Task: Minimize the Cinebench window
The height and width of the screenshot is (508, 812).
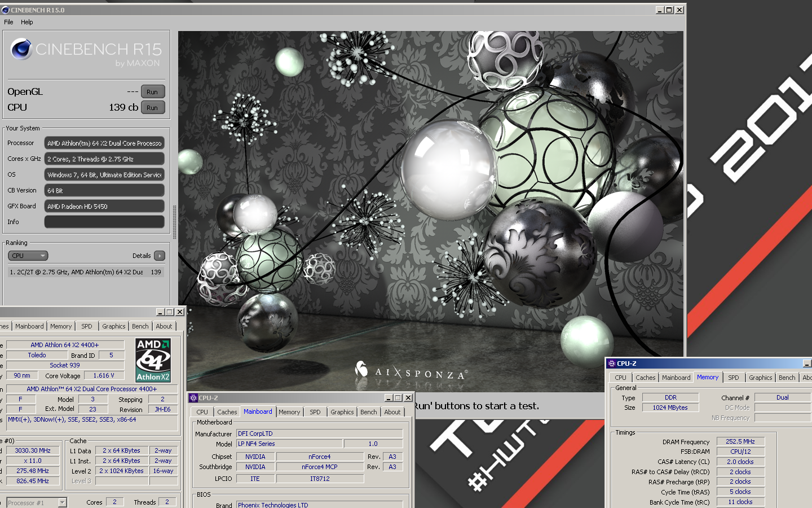Action: coord(660,10)
